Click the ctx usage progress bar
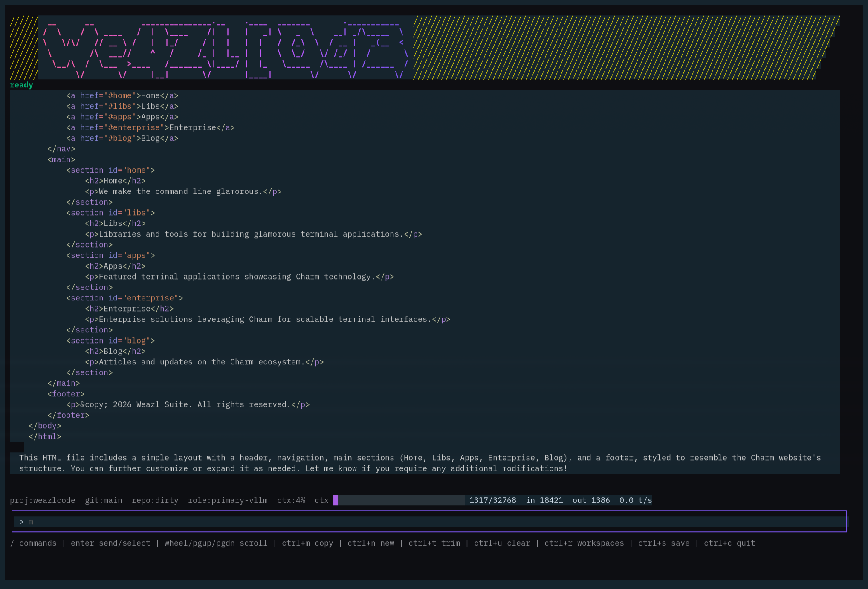Viewport: 868px width, 589px height. [x=399, y=500]
